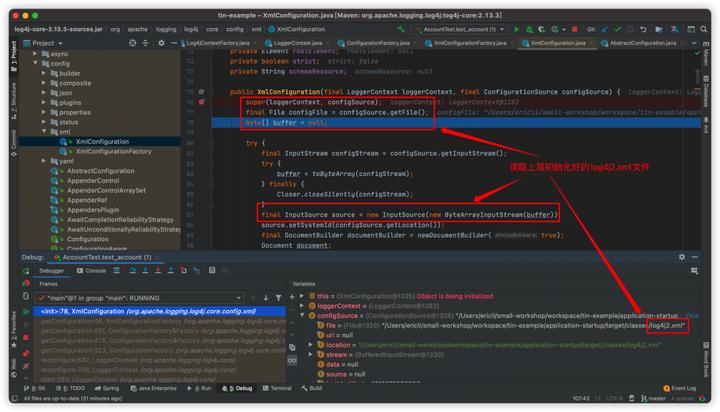Open the Project panel settings gear
Screen dimensions: 720x412
click(161, 43)
